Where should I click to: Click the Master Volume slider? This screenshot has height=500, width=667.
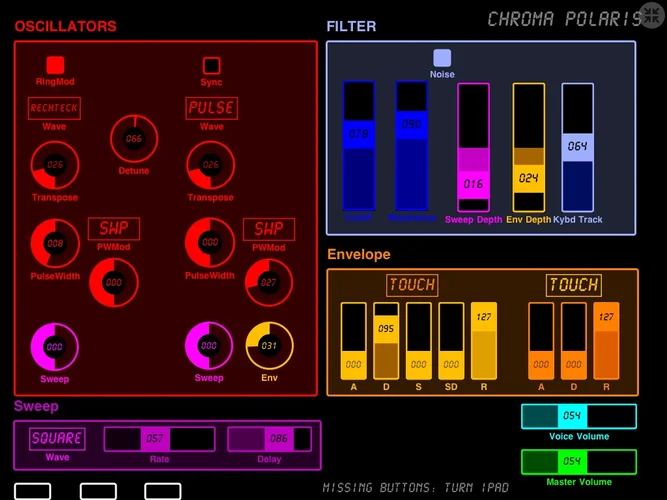click(x=579, y=462)
